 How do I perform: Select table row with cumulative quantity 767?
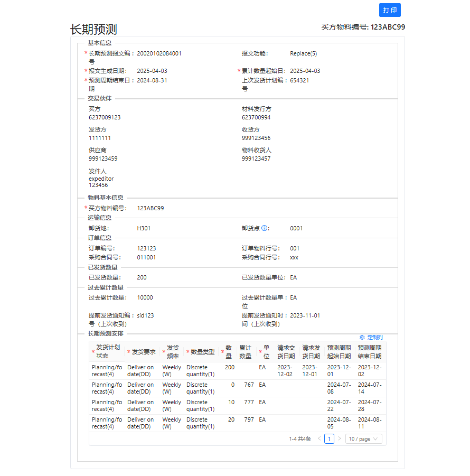point(237,388)
